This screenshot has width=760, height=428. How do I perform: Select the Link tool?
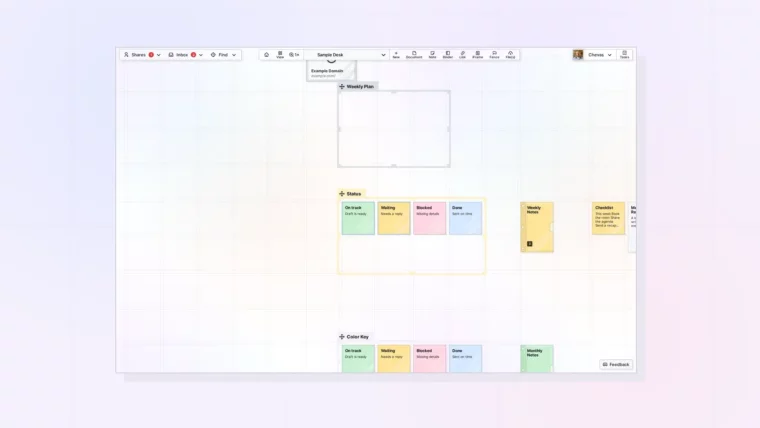(x=462, y=55)
